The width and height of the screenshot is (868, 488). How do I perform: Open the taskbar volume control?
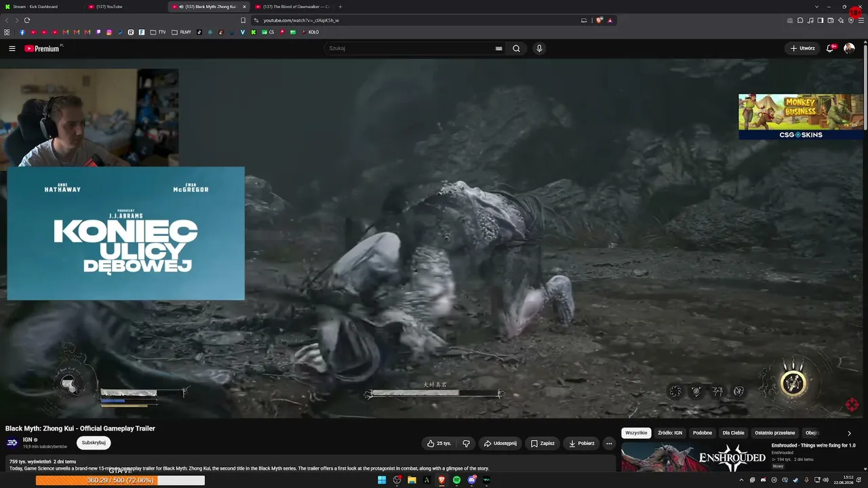click(x=825, y=480)
